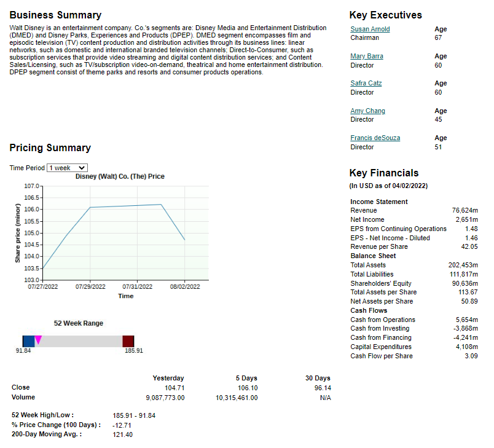This screenshot has width=494, height=448.
Task: Open Susan Arnold executive profile link
Action: coord(370,29)
